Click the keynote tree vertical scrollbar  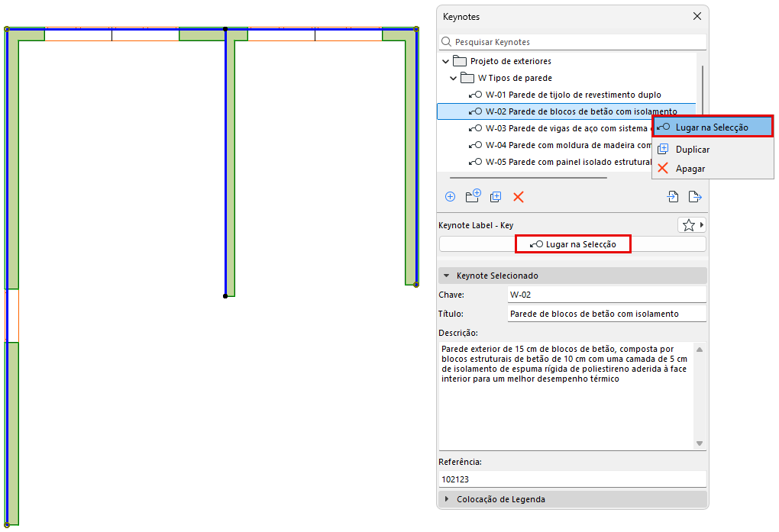pyautogui.click(x=703, y=92)
